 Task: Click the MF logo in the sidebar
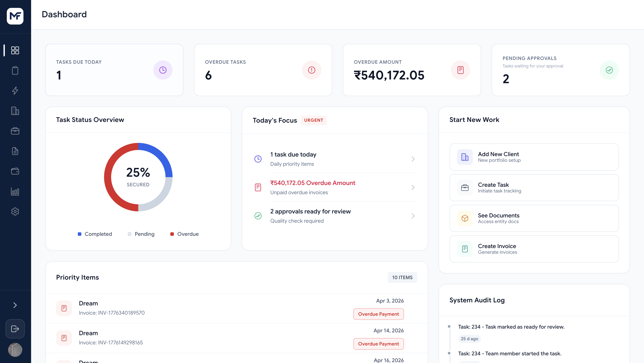(x=15, y=16)
